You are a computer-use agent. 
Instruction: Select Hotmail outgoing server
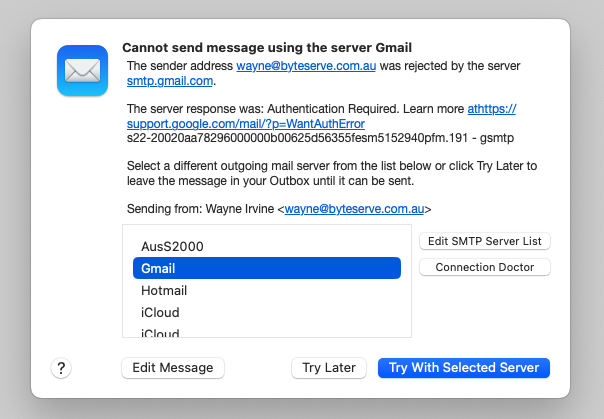pos(267,290)
